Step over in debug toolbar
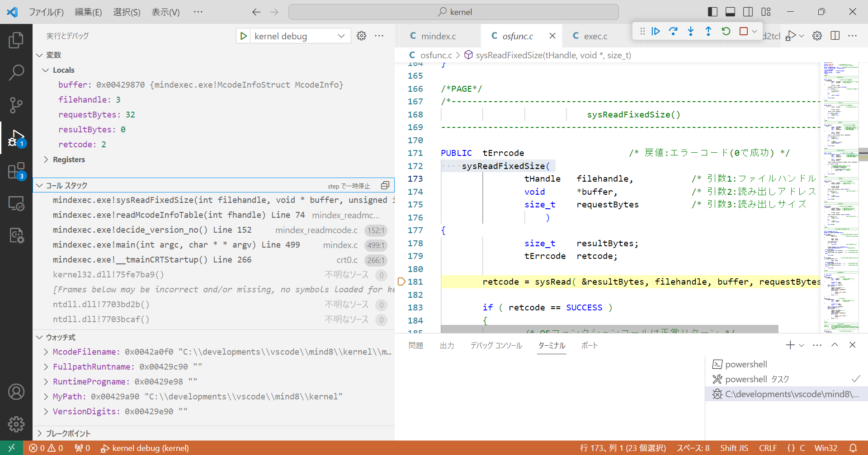The width and height of the screenshot is (868, 455). 673,31
